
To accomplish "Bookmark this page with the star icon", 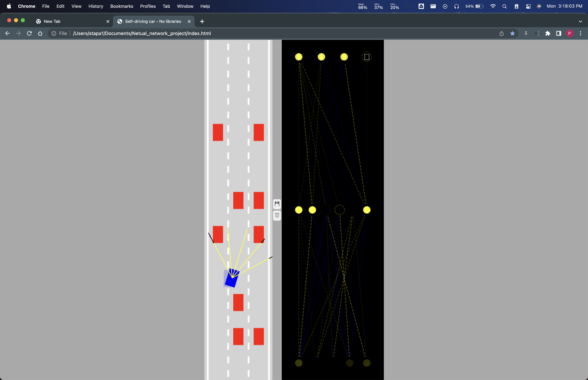I will coord(512,33).
